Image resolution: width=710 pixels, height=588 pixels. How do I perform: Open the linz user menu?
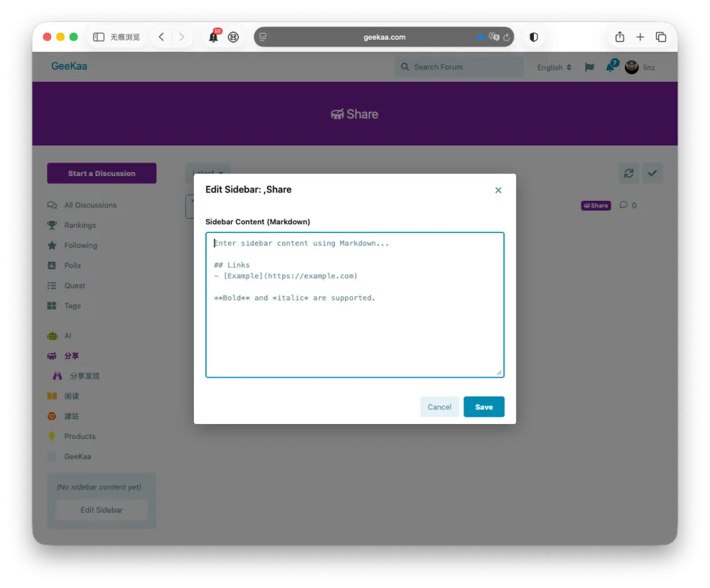[640, 67]
